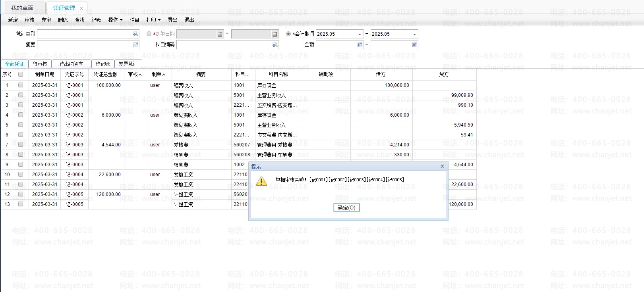
Task: Check the checkbox for row 7
Action: [x=21, y=144]
